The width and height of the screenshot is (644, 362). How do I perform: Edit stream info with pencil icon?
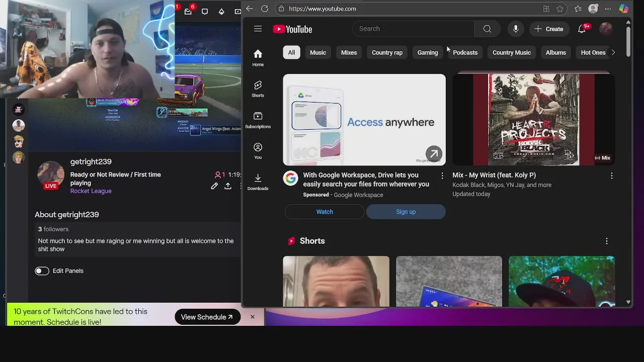tap(214, 186)
